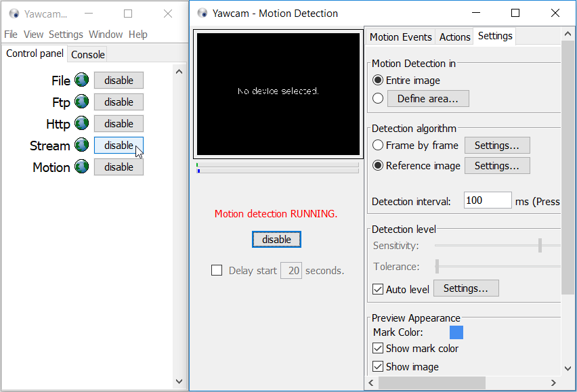
Task: Open the Help menu
Action: coord(138,35)
